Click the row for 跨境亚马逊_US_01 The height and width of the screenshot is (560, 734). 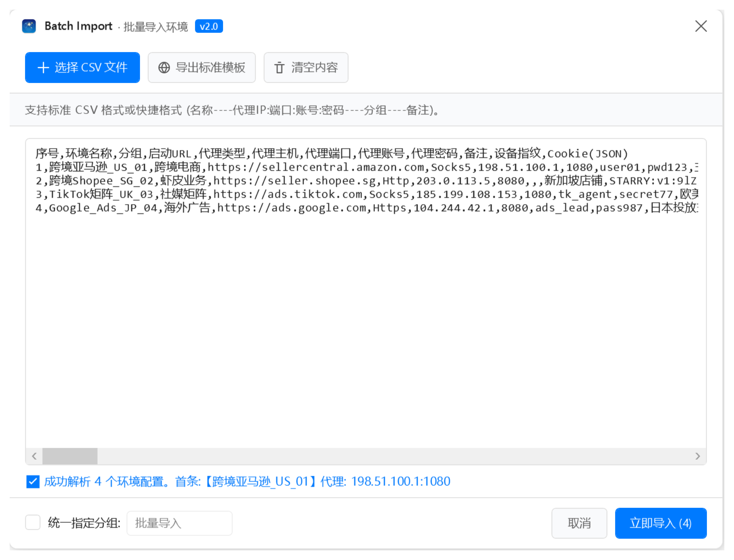click(x=367, y=167)
